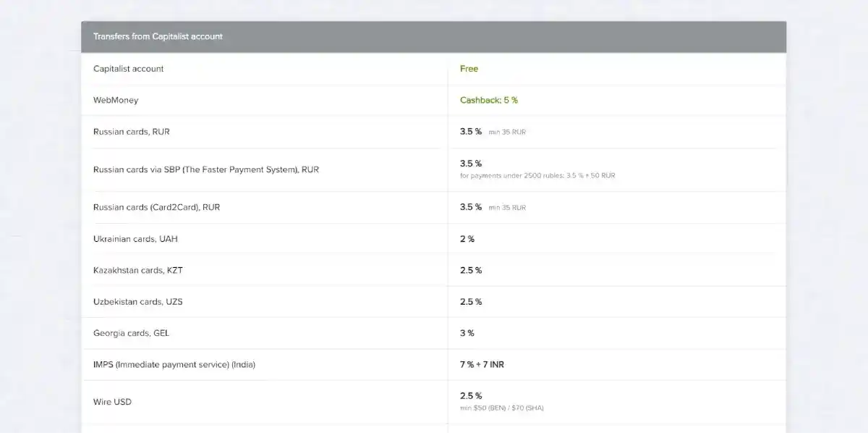This screenshot has height=433, width=868.
Task: Select the IMPS (India) row
Action: (174, 365)
